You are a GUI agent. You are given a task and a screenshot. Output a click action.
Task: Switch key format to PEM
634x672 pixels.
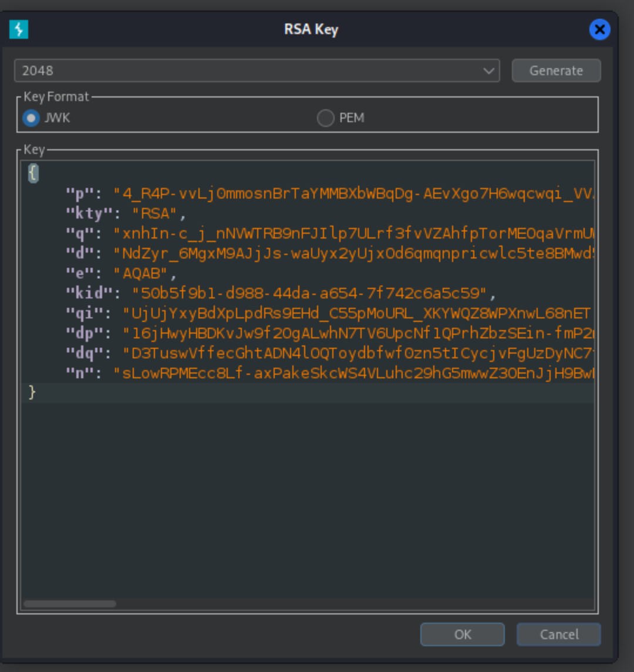click(x=325, y=118)
